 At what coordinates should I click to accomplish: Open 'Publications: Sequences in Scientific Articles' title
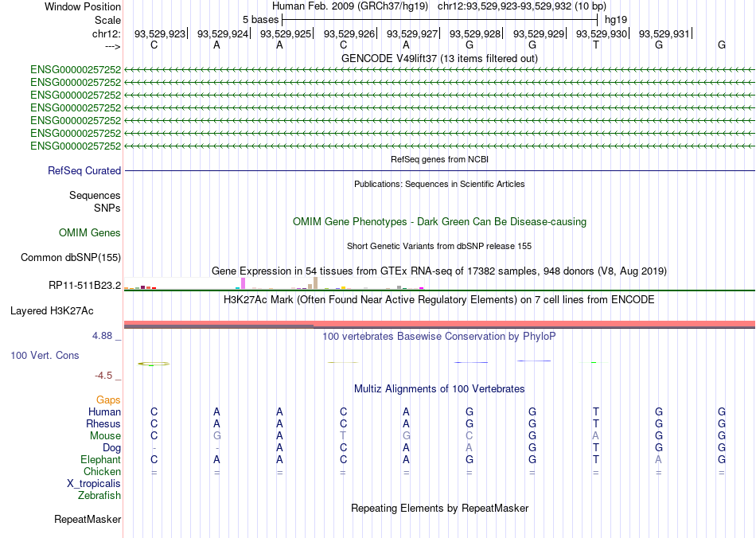(439, 184)
